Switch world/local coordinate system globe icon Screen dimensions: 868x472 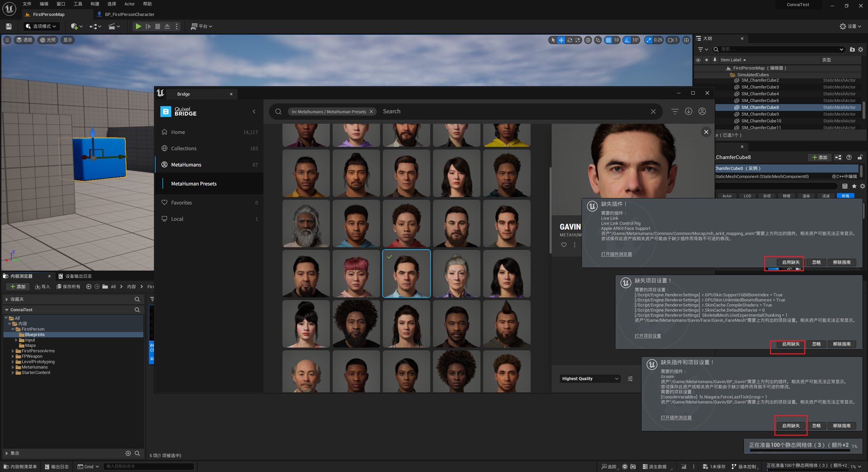(588, 40)
